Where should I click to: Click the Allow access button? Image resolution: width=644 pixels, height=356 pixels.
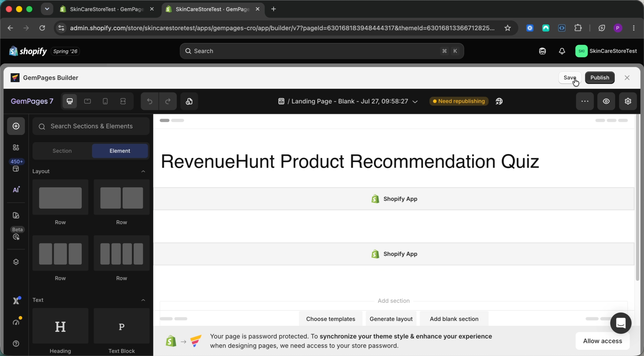[x=602, y=341]
